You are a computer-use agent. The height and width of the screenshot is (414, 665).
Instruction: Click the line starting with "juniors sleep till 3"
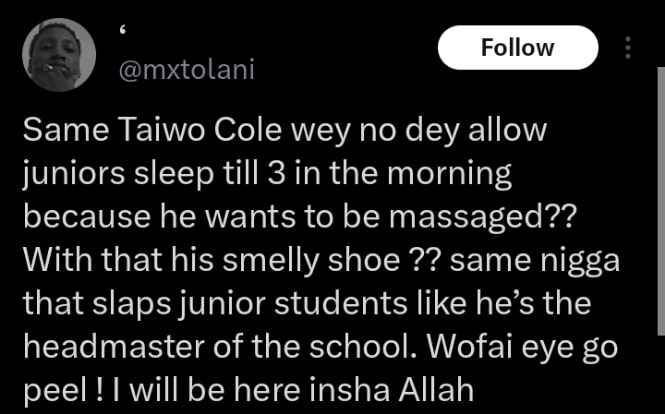[268, 174]
